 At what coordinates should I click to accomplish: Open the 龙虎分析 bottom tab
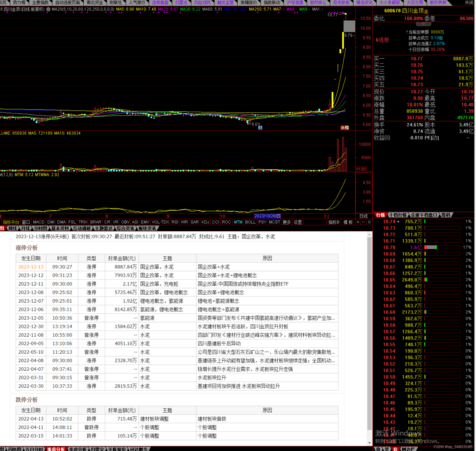(78, 449)
